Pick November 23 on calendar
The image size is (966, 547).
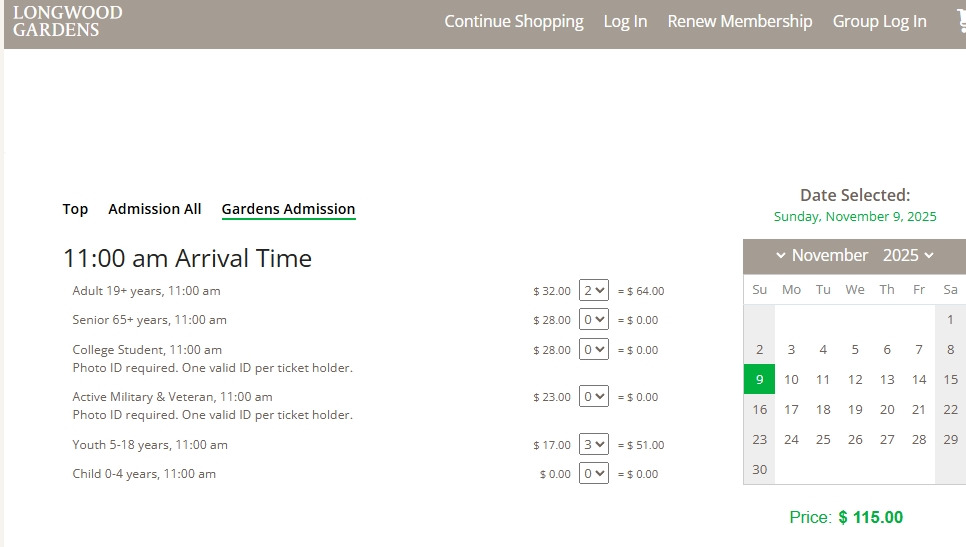point(760,440)
